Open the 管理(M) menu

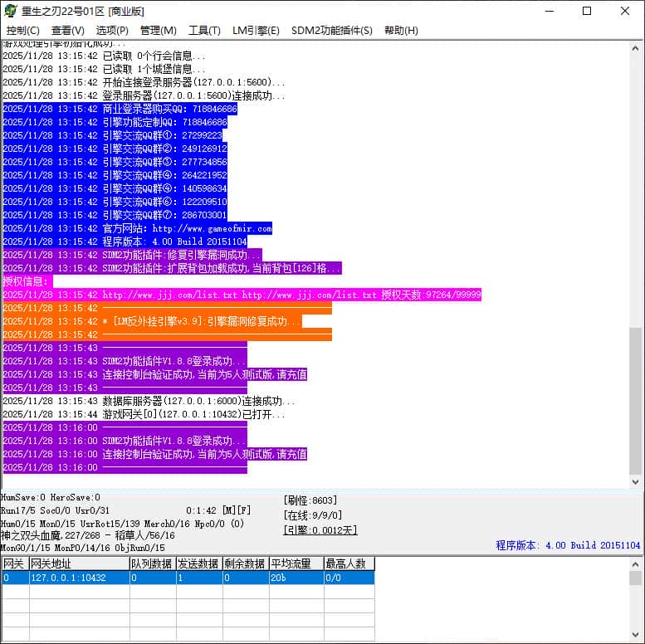(158, 31)
